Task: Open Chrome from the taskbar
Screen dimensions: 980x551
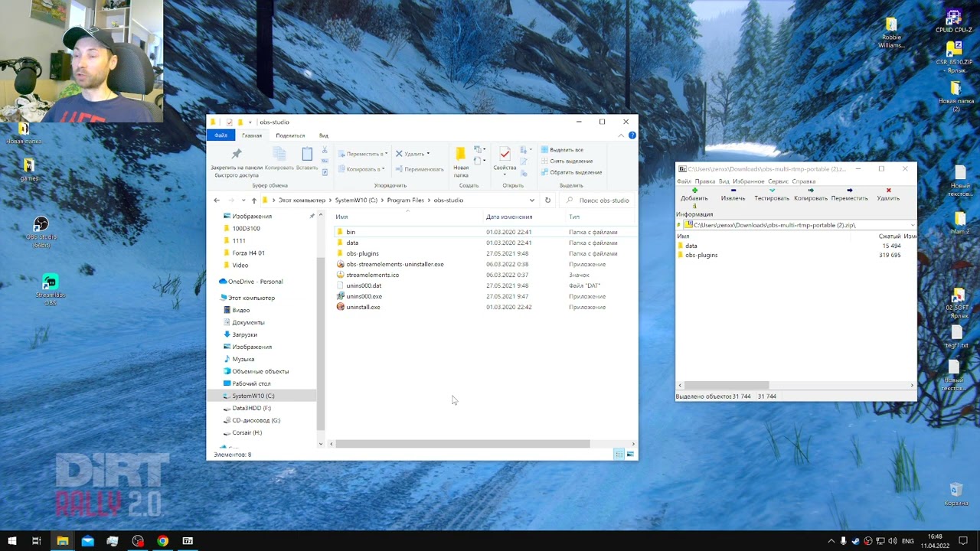Action: [162, 541]
